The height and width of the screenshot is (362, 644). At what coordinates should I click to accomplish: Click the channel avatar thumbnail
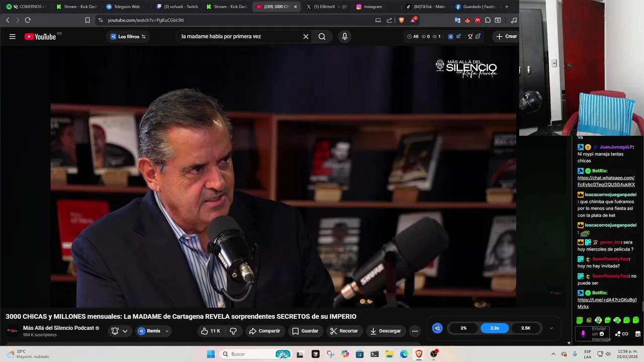[12, 331]
